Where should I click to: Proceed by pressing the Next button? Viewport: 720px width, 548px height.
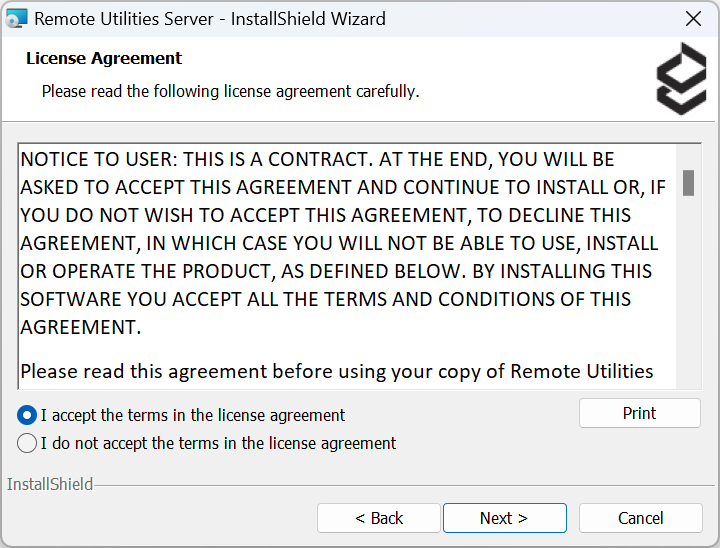click(504, 518)
